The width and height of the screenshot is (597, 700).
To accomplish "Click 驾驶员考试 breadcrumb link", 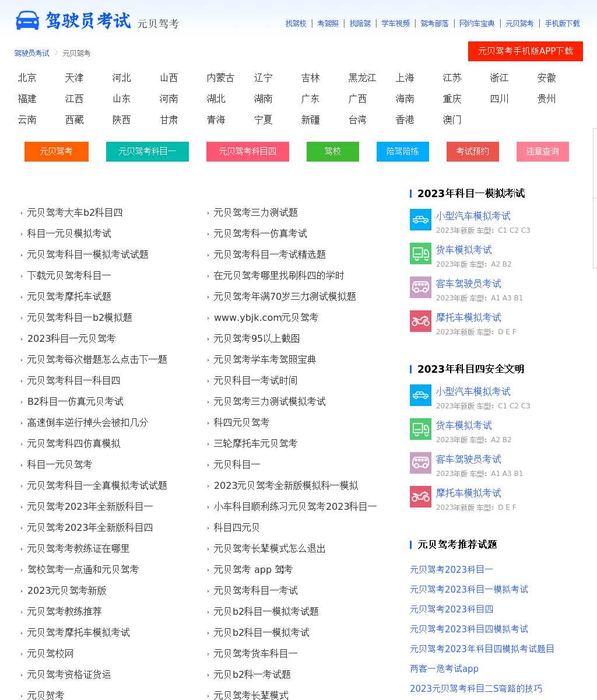I will point(32,53).
